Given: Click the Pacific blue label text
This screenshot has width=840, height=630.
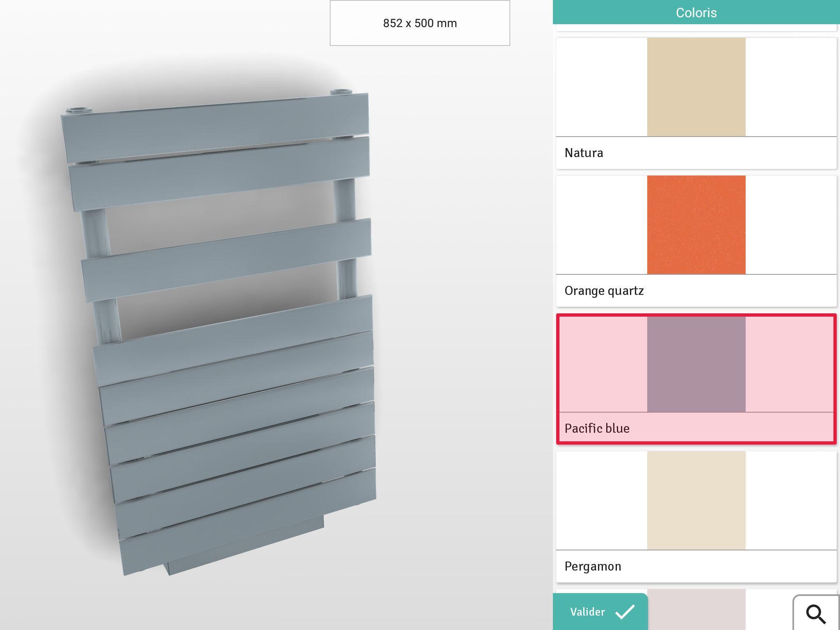Looking at the screenshot, I should [597, 429].
